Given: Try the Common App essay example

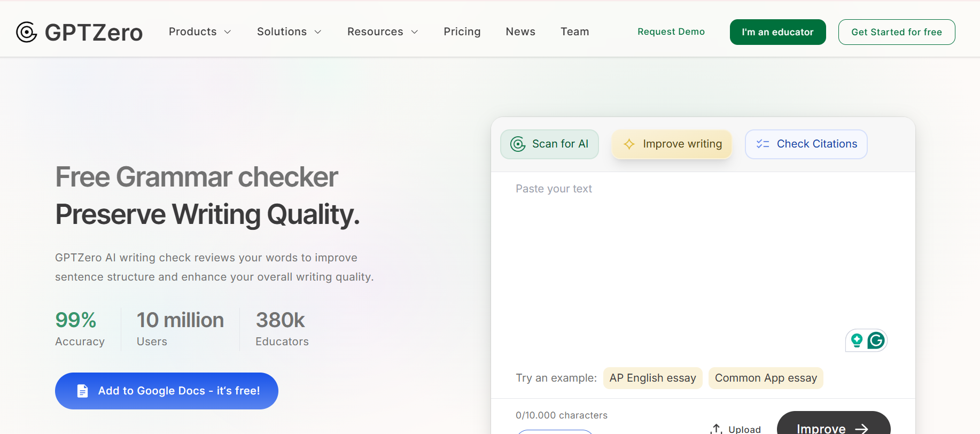Looking at the screenshot, I should point(765,378).
